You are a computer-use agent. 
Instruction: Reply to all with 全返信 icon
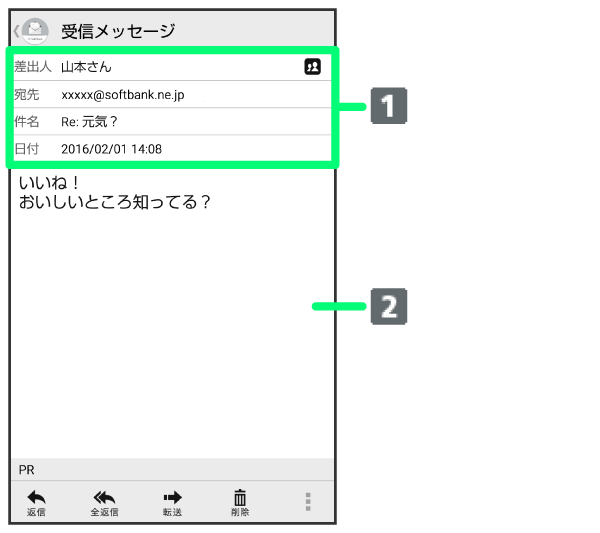click(x=105, y=502)
